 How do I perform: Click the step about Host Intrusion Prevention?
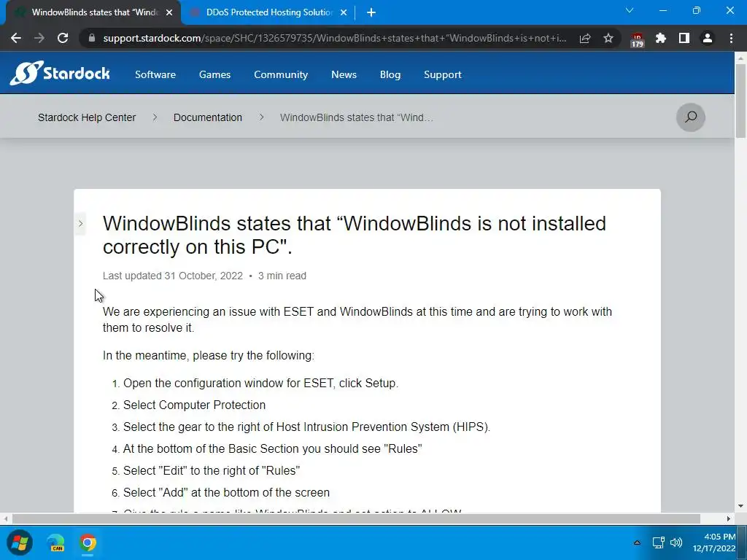click(307, 427)
